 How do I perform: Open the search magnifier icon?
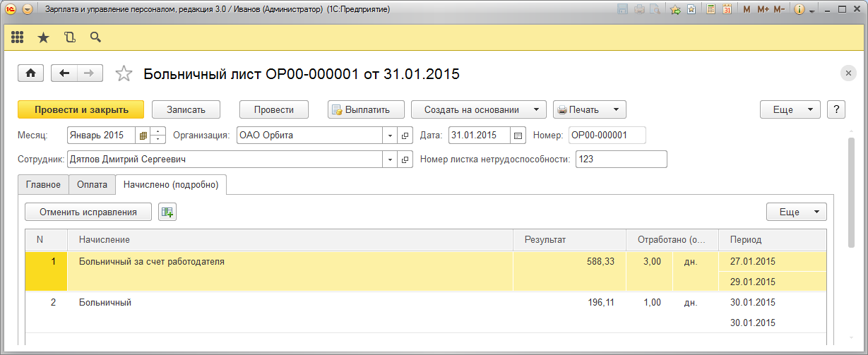click(x=95, y=37)
